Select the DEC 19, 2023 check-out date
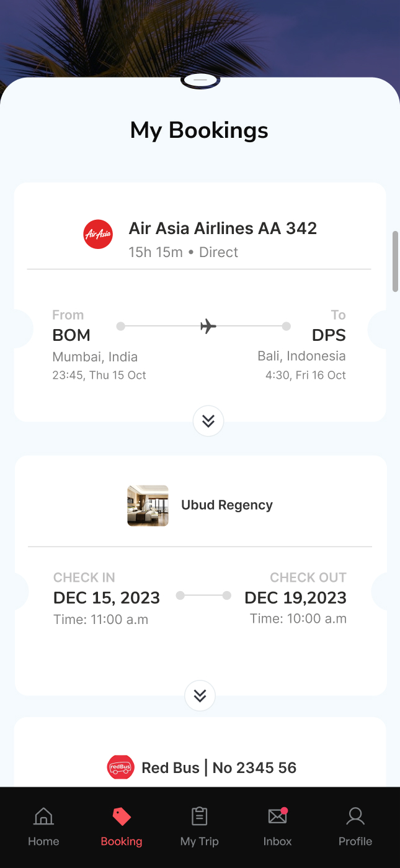Viewport: 400px width, 868px height. click(x=295, y=598)
